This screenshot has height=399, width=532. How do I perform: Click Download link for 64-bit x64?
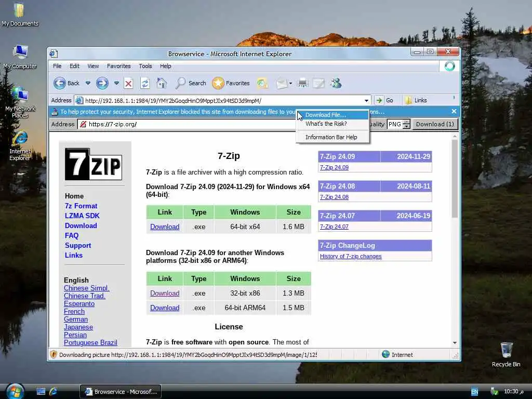[165, 227]
